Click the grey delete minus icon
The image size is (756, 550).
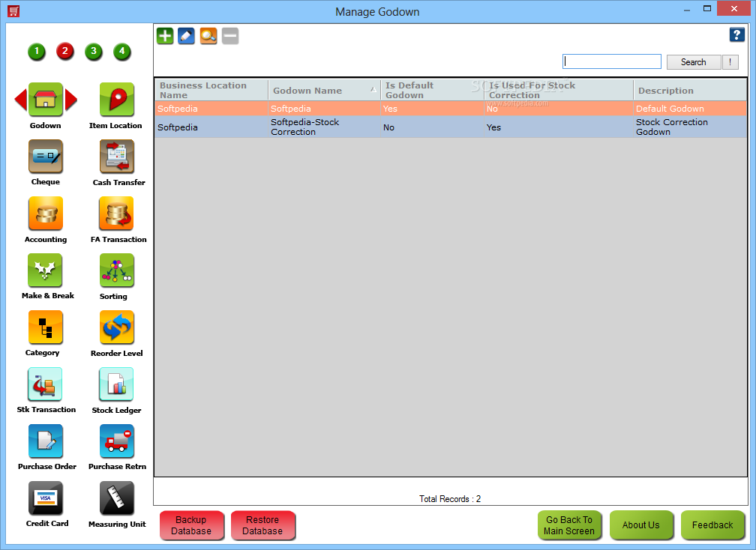click(x=230, y=36)
